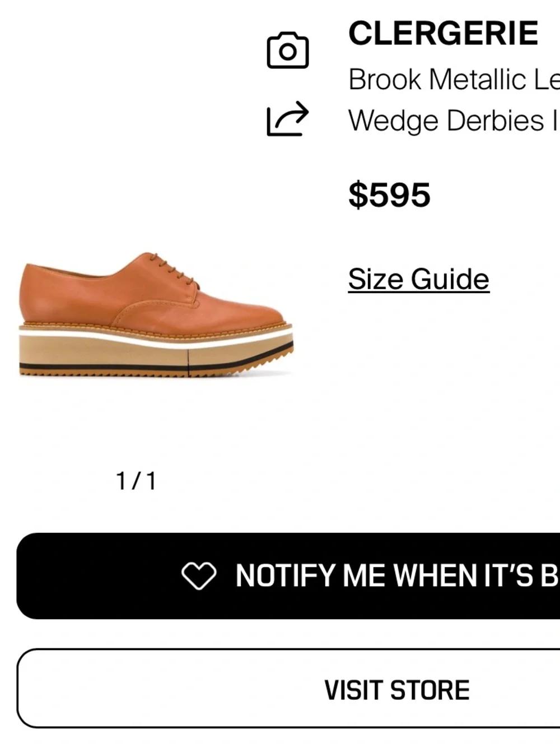Click the 'VISIT STORE' text label
560x747 pixels.
pyautogui.click(x=397, y=690)
